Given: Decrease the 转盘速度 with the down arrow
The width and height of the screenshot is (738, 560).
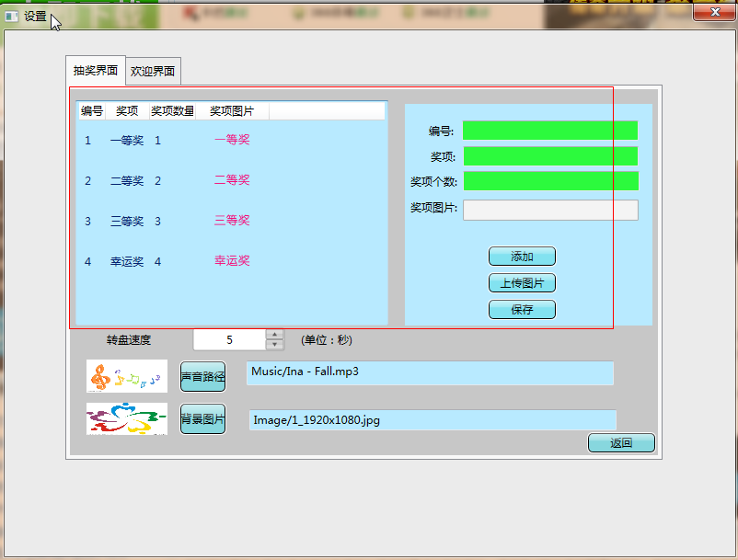Looking at the screenshot, I should click(275, 345).
